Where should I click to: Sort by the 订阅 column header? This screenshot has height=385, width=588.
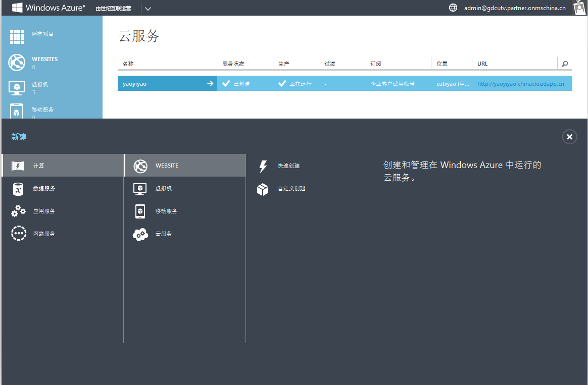(376, 64)
